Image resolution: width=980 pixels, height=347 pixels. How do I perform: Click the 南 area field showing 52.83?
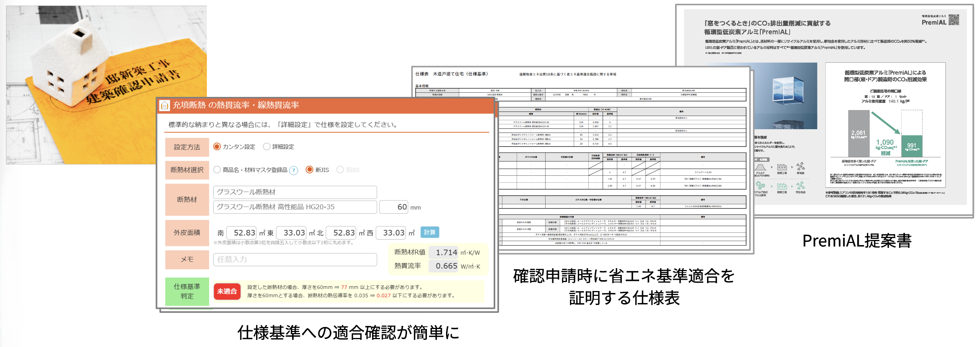coord(241,232)
